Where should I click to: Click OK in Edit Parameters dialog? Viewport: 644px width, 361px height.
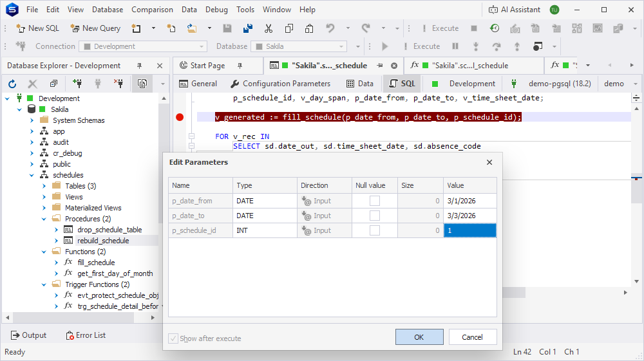point(419,337)
